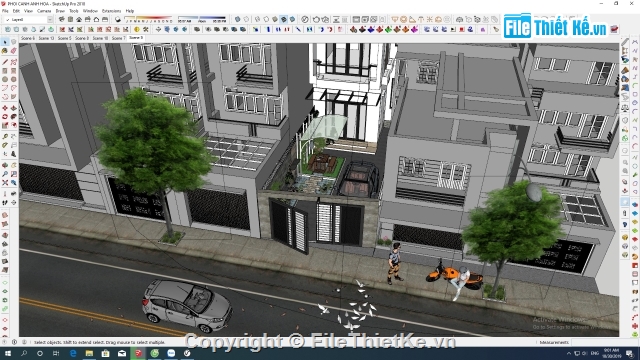Switch to the Front house view

(79, 19)
